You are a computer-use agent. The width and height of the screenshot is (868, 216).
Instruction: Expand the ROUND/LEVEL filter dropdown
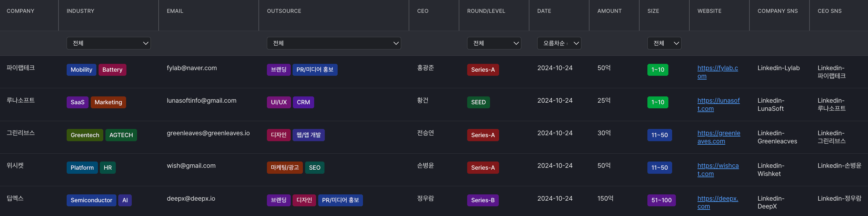click(494, 43)
